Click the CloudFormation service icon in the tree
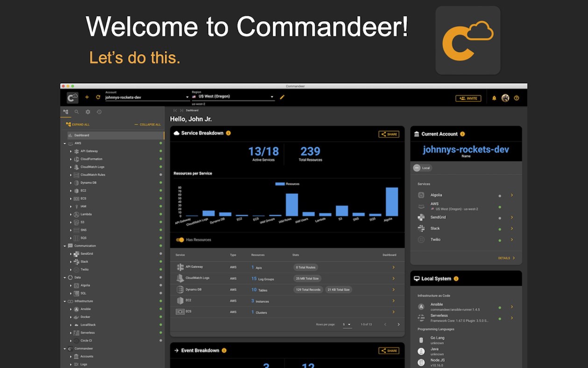The image size is (588, 368). click(77, 159)
